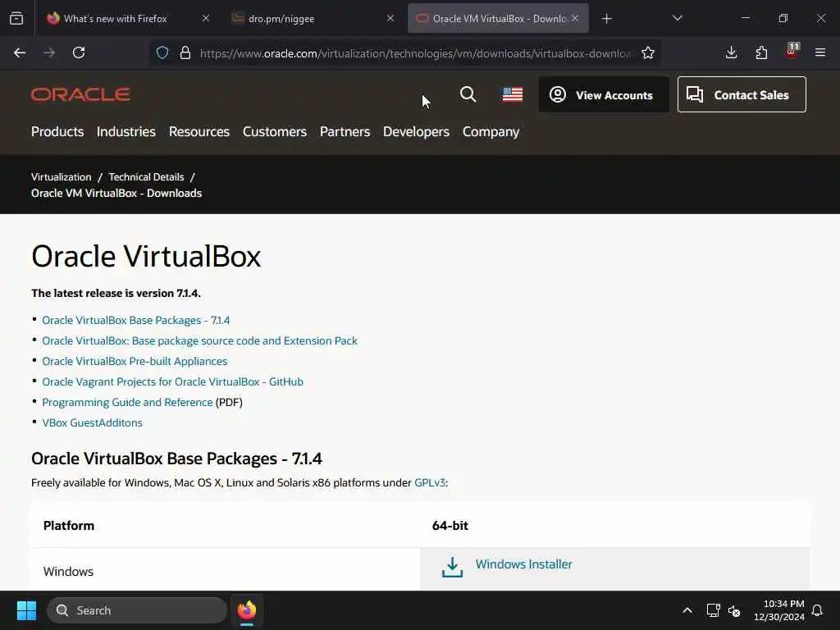The image size is (840, 630).
Task: Close the dro.pm/niggee tab
Action: click(x=390, y=18)
